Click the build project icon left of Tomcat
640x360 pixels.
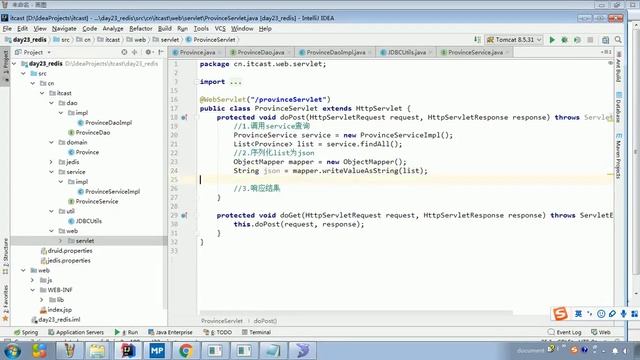[477, 40]
